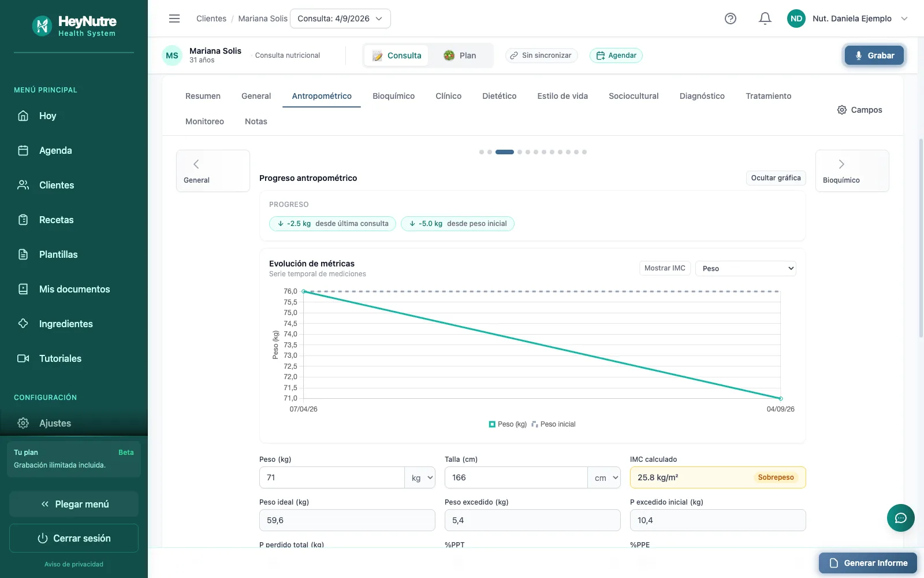The height and width of the screenshot is (578, 924).
Task: Click the Ajustes gear icon
Action: tap(23, 423)
